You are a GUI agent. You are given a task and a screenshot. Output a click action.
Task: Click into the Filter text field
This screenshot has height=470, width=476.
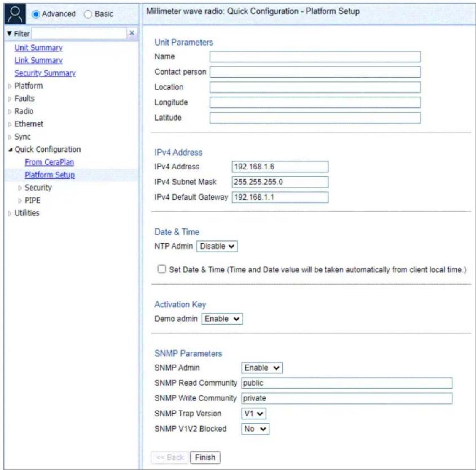(x=79, y=33)
